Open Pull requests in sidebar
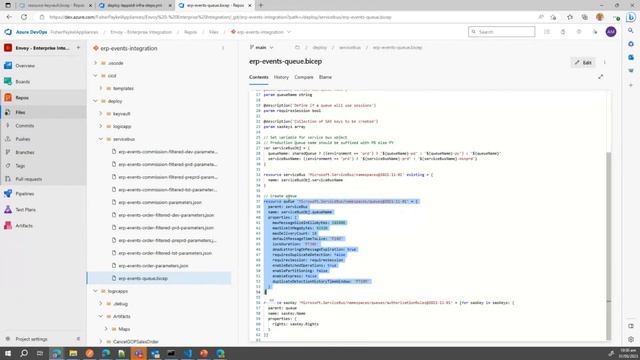Viewport: 640px width, 360px height. [29, 179]
